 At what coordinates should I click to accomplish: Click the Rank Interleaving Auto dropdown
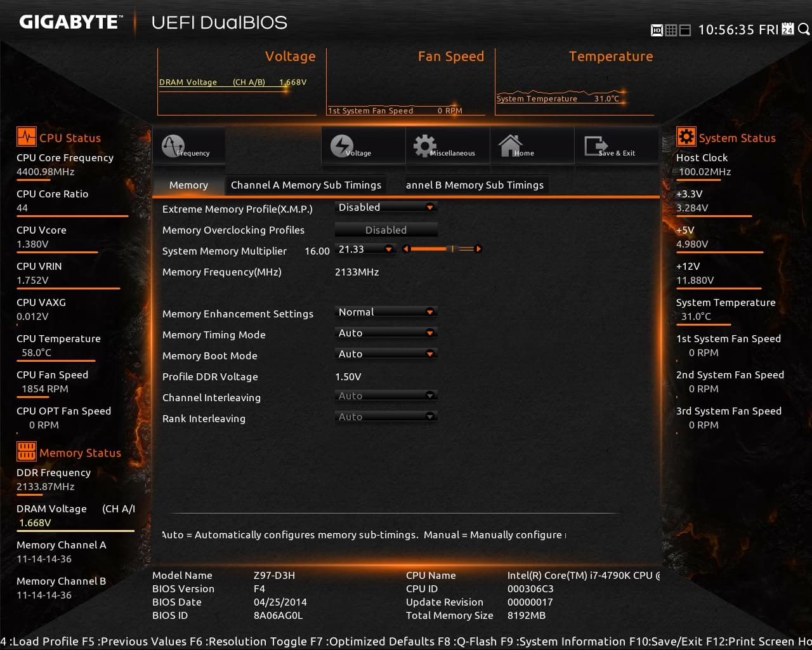click(x=386, y=417)
